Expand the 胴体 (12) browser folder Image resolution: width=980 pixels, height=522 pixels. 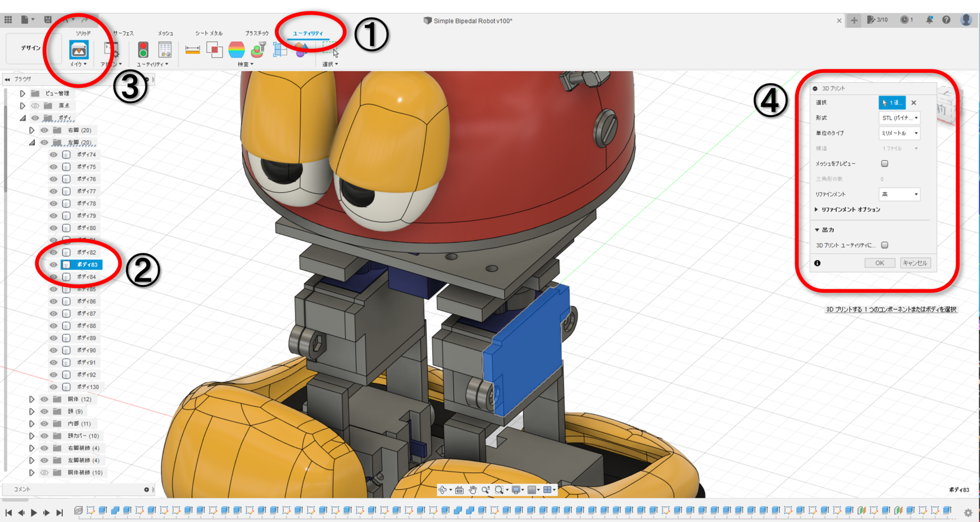[32, 399]
